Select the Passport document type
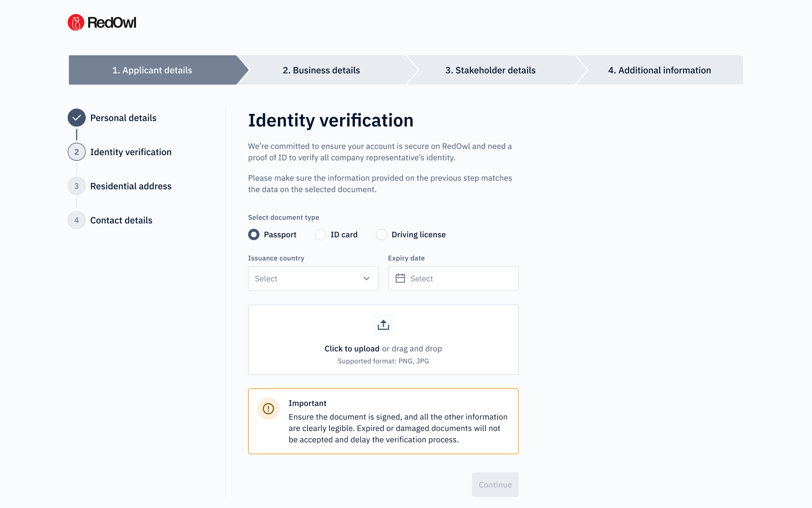Screen dimensions: 812x508 (x=253, y=234)
